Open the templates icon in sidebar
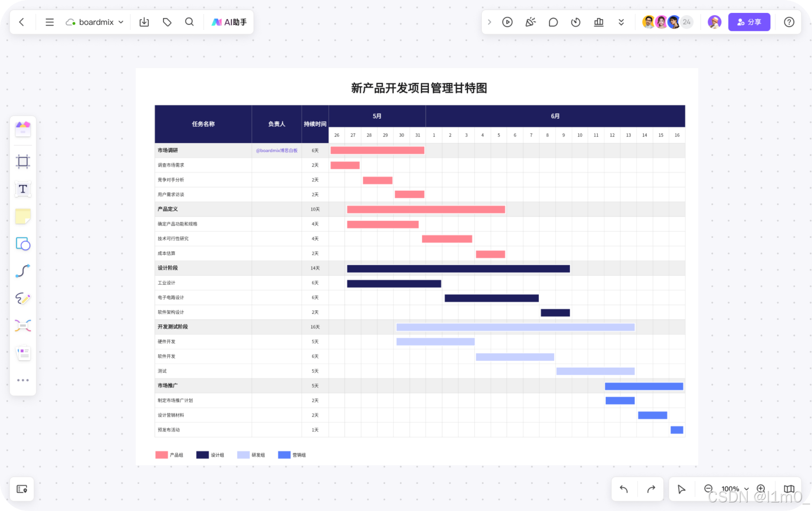This screenshot has width=812, height=511. (23, 129)
